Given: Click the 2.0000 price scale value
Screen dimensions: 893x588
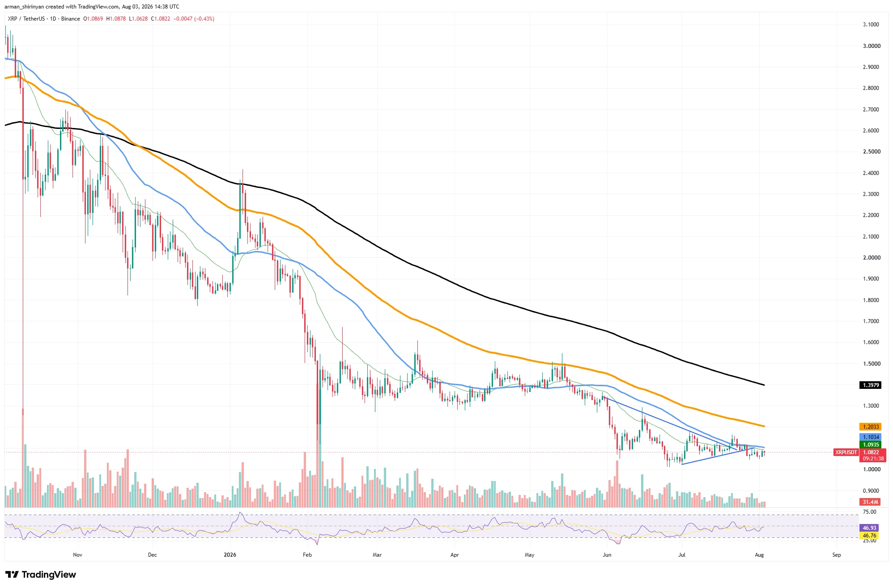Looking at the screenshot, I should pyautogui.click(x=871, y=258).
